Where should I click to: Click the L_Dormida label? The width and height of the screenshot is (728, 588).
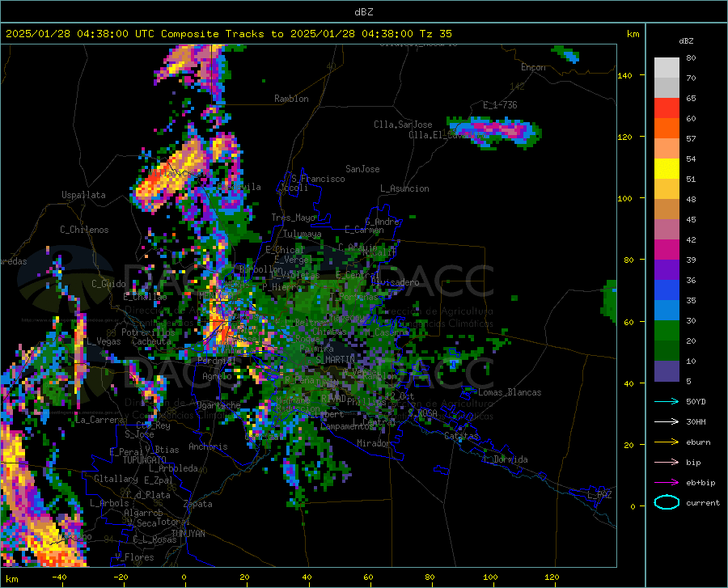[x=505, y=459]
